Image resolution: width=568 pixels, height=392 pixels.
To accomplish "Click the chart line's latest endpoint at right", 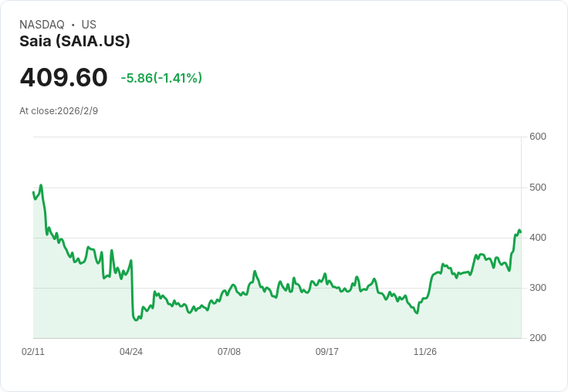I will [521, 232].
